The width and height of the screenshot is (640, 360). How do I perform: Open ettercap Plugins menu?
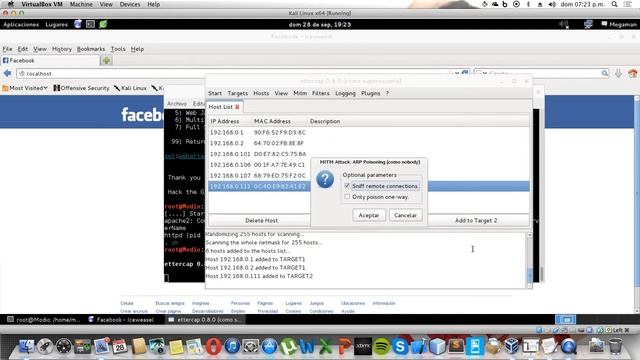coord(370,93)
